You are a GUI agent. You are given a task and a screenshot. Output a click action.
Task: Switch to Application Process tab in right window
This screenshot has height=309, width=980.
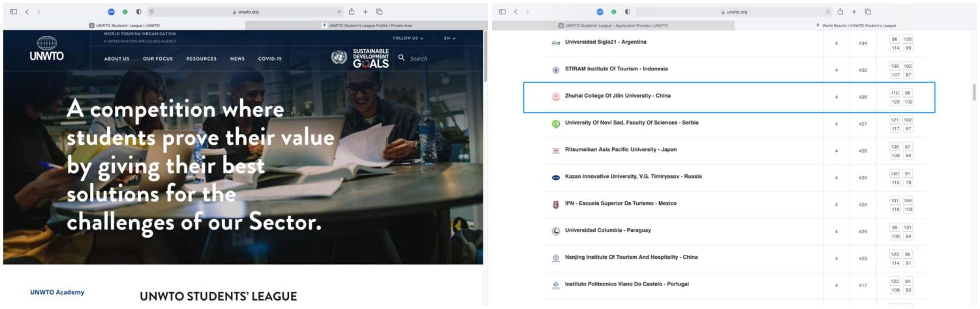(613, 25)
